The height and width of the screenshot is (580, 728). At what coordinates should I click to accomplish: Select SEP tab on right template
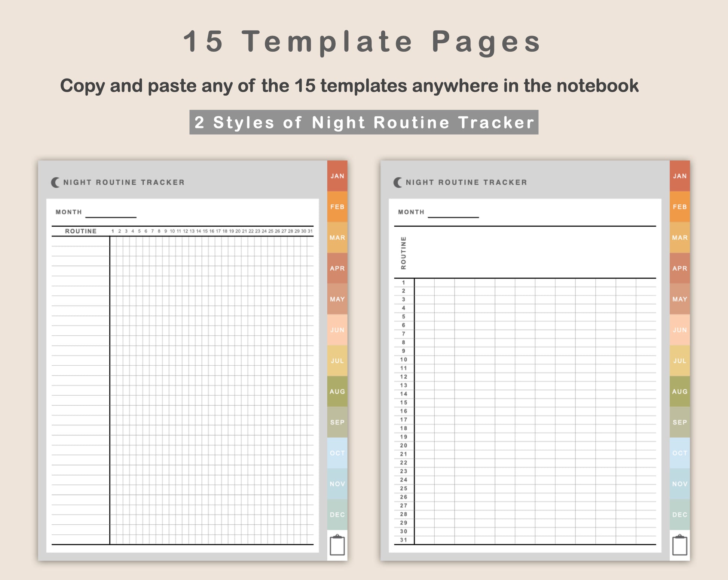680,422
